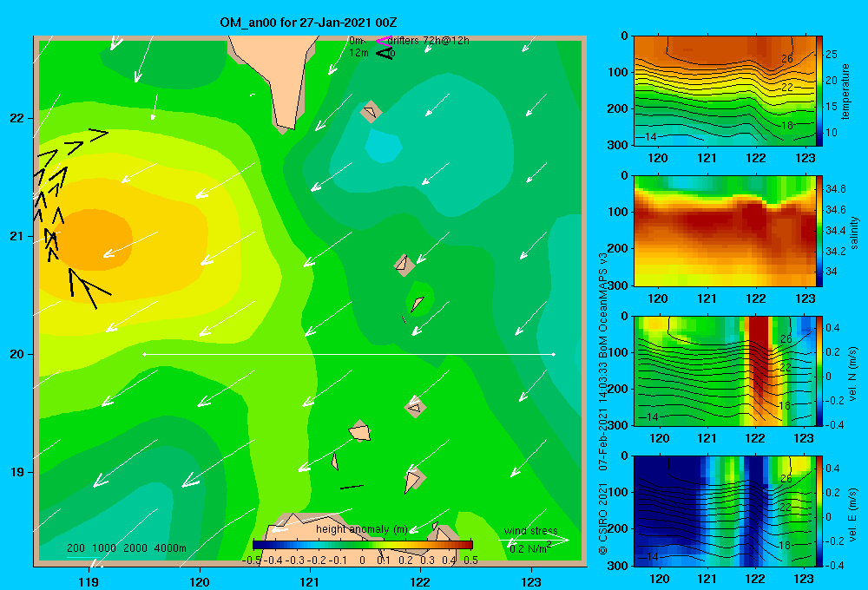Click latitude label '21' on main map axis
The image size is (868, 590).
tap(16, 236)
